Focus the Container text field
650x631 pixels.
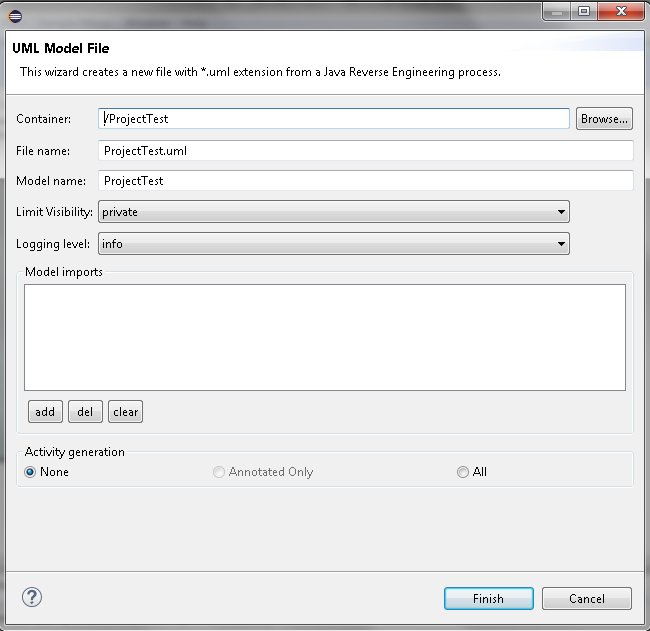(334, 119)
